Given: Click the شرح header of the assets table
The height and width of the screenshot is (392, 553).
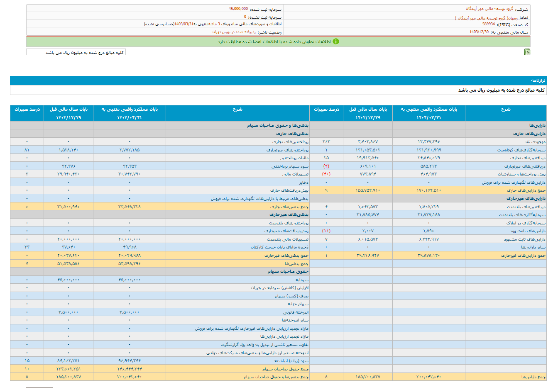Looking at the screenshot, I should [x=505, y=109].
